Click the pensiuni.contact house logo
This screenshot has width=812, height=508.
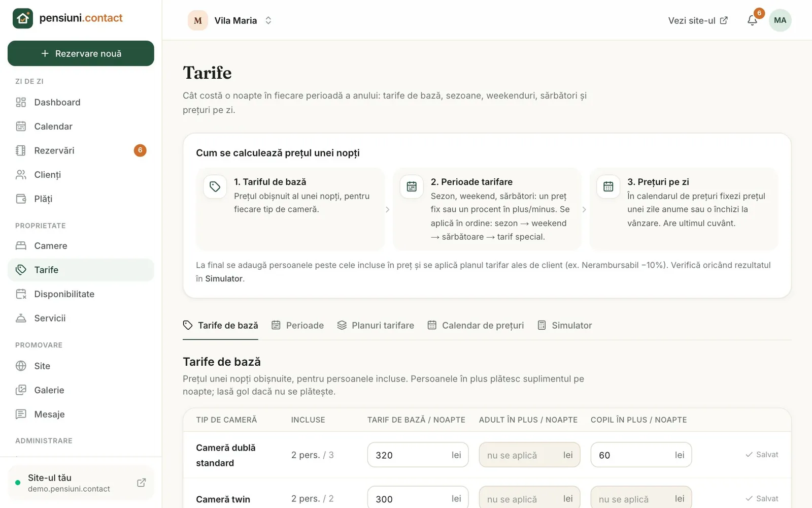(x=23, y=18)
